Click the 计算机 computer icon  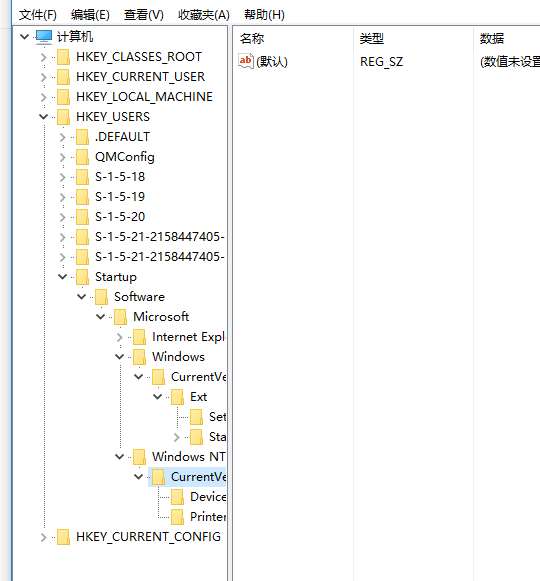44,36
